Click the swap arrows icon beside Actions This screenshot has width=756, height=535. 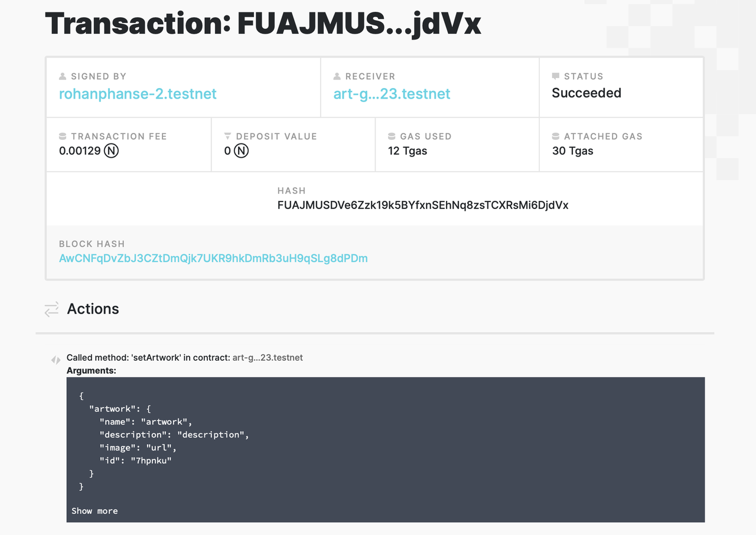(51, 309)
